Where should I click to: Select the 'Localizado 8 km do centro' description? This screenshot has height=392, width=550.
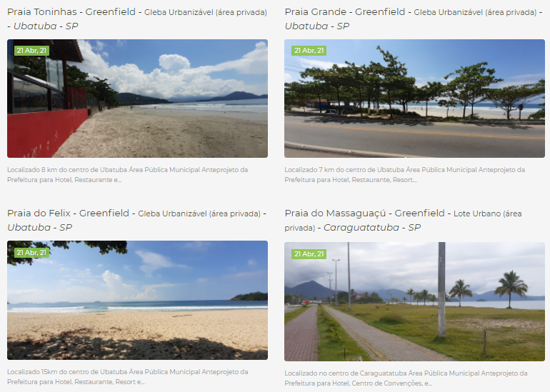click(x=128, y=175)
